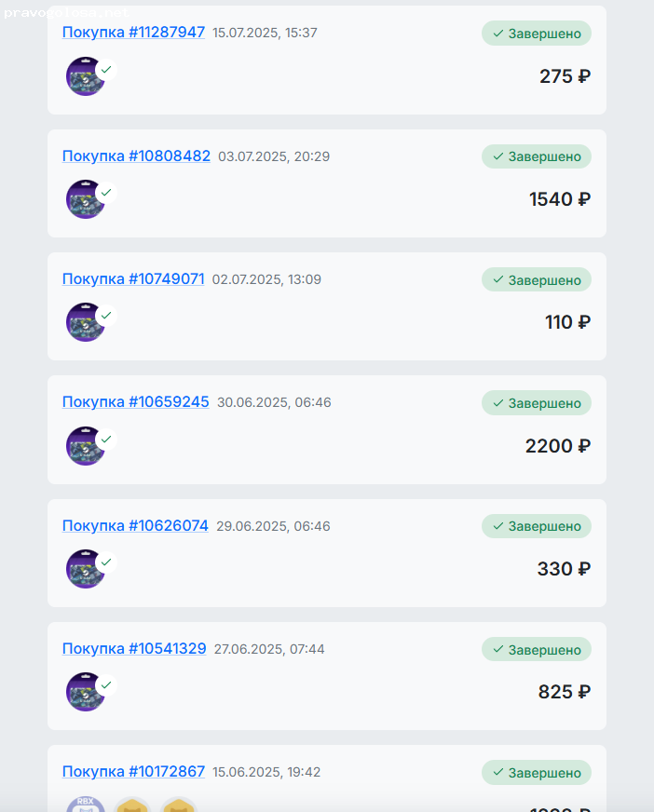Click product icon of the 1540 ₽ purchase
The image size is (654, 812).
[85, 199]
